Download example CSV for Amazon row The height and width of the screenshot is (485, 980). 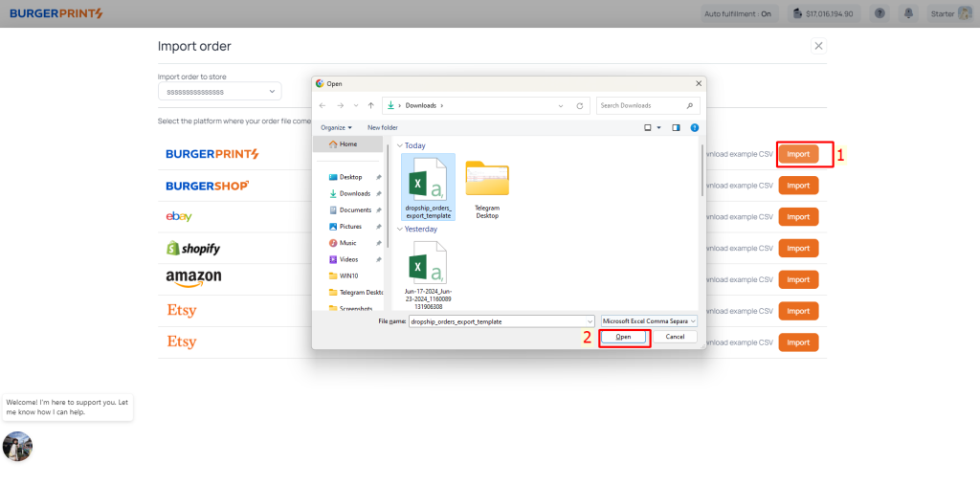[x=740, y=279]
